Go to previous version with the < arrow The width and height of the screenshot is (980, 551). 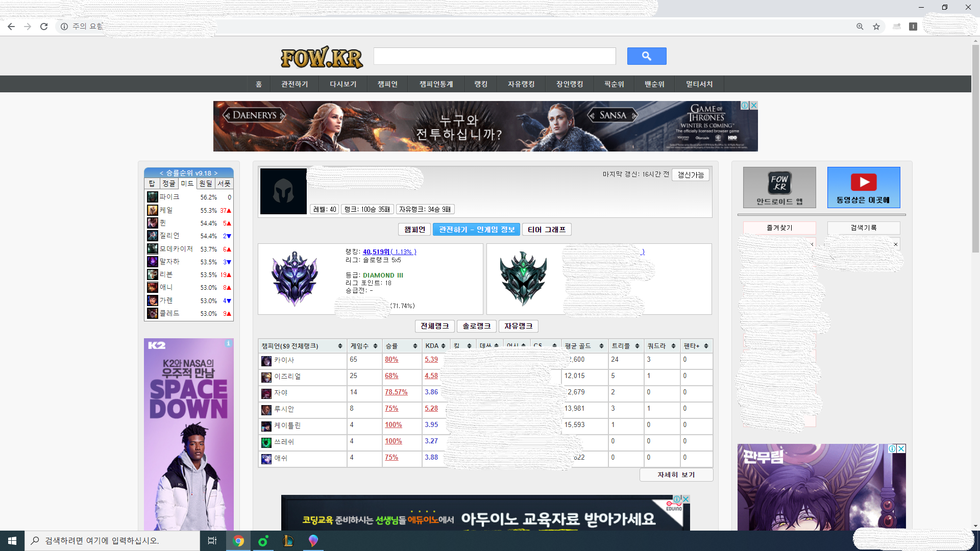[161, 173]
